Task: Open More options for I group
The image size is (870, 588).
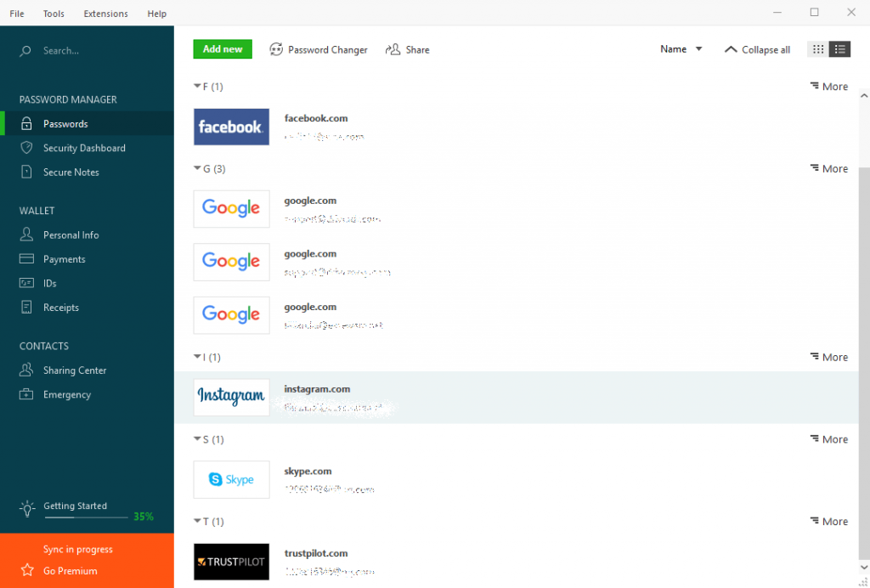Action: click(829, 357)
